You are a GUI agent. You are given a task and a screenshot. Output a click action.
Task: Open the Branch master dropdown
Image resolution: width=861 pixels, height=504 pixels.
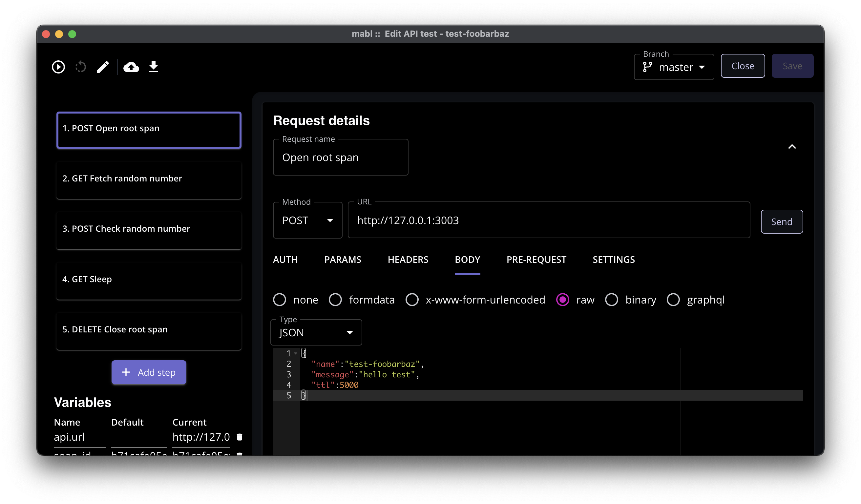[674, 67]
